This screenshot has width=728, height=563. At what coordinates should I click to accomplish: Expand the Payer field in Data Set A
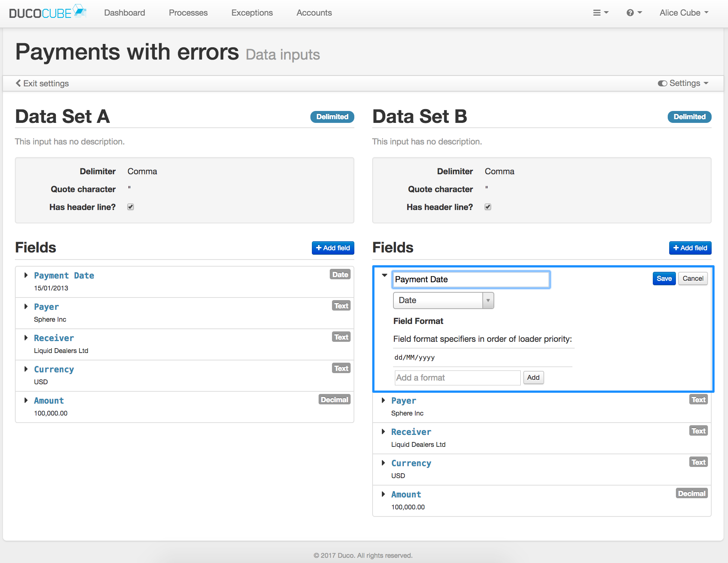click(26, 306)
